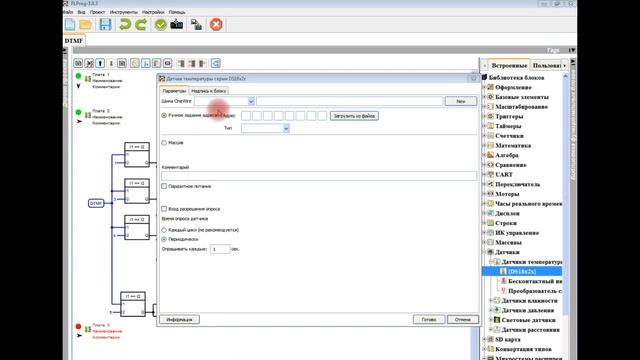This screenshot has height=360, width=640.
Task: Select the Встроенные library tab
Action: 509,65
